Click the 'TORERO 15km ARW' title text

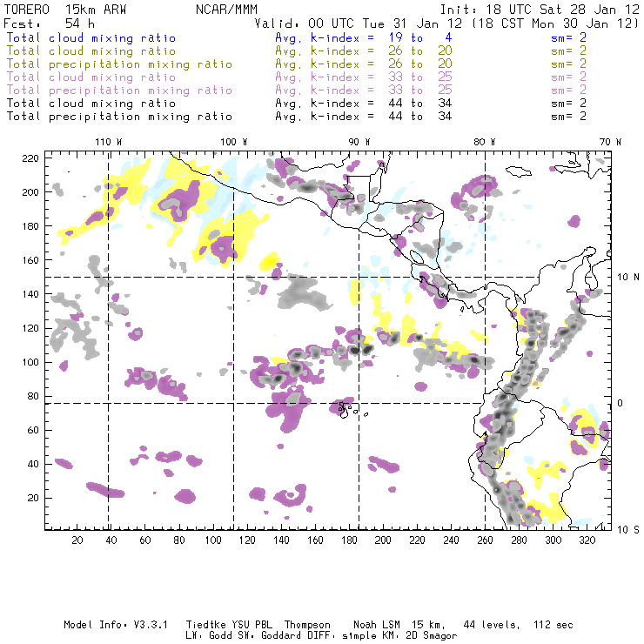pos(65,10)
